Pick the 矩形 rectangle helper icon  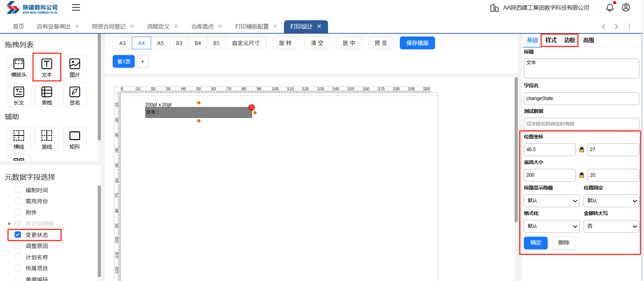click(75, 139)
